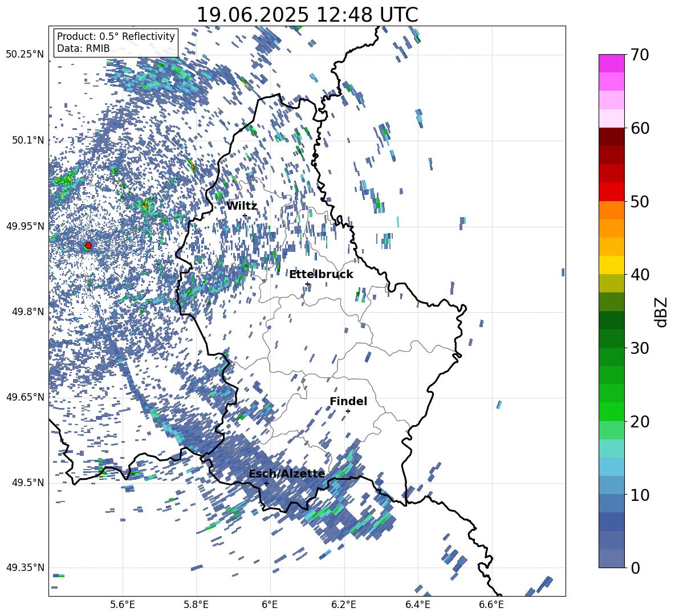Viewport: 675px width, 616px height.
Task: Click the 49.35°N latitude label
Action: (25, 568)
